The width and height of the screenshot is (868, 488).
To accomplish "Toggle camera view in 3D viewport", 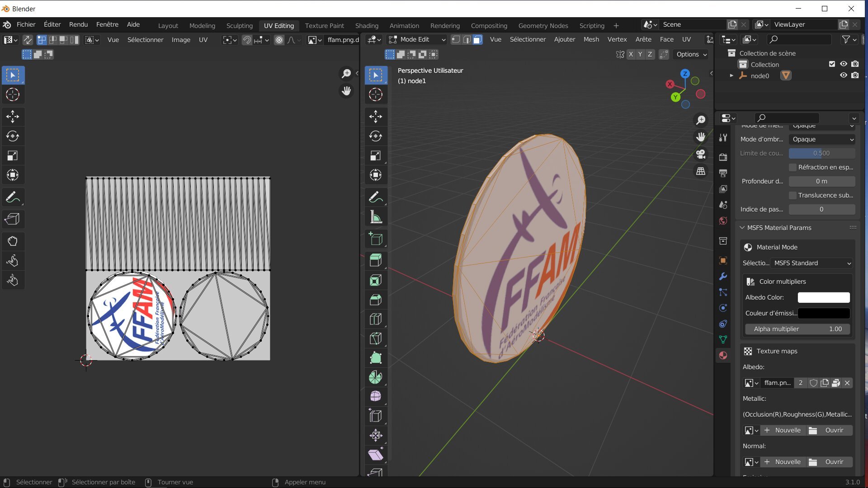I will (701, 154).
